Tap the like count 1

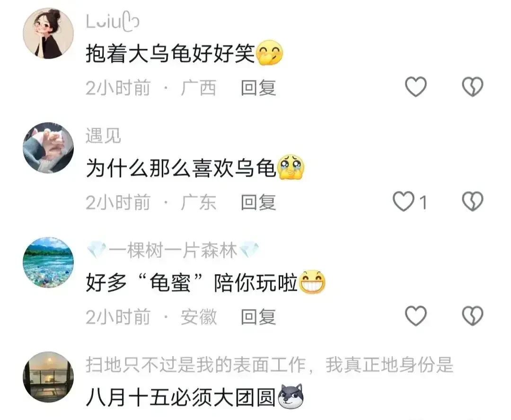423,203
